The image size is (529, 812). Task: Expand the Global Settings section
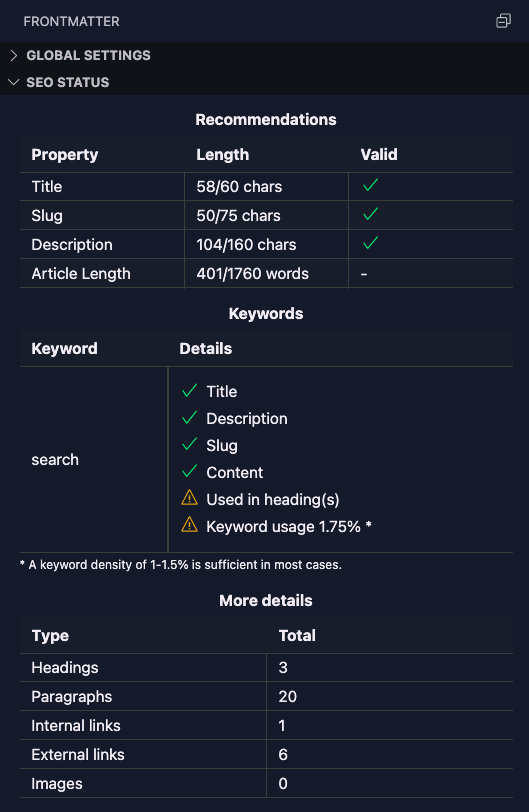(x=264, y=55)
